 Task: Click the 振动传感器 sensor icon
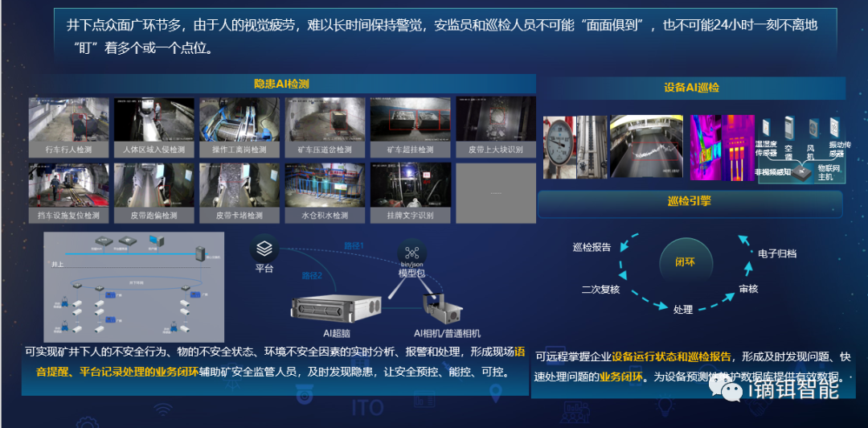[836, 129]
